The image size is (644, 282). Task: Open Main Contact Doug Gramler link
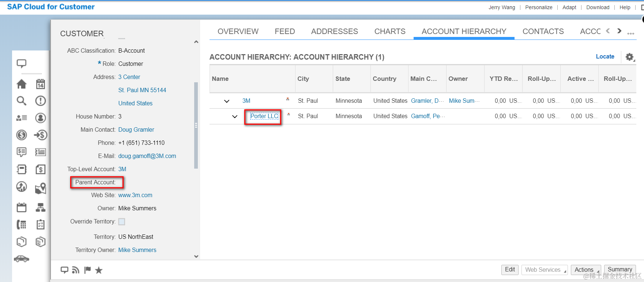(136, 129)
